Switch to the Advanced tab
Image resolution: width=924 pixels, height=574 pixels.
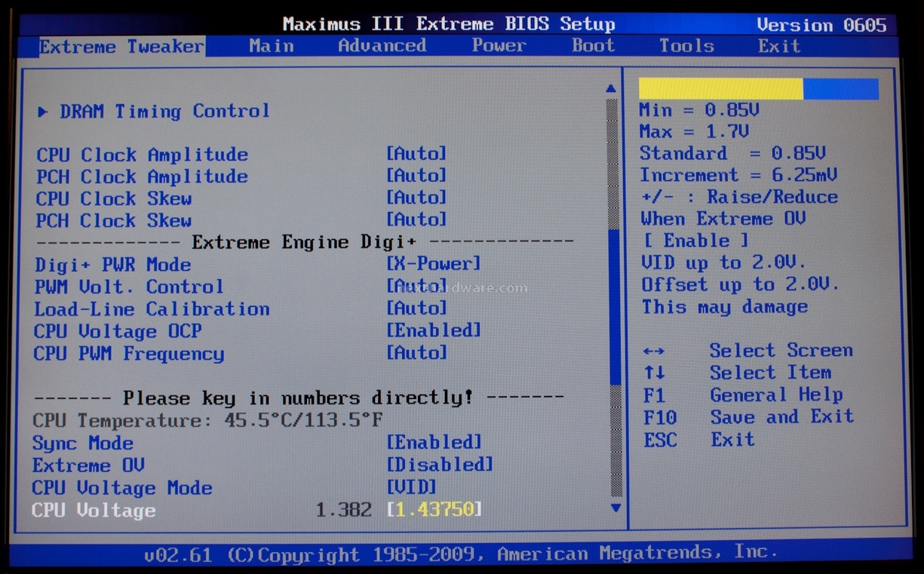pyautogui.click(x=382, y=46)
